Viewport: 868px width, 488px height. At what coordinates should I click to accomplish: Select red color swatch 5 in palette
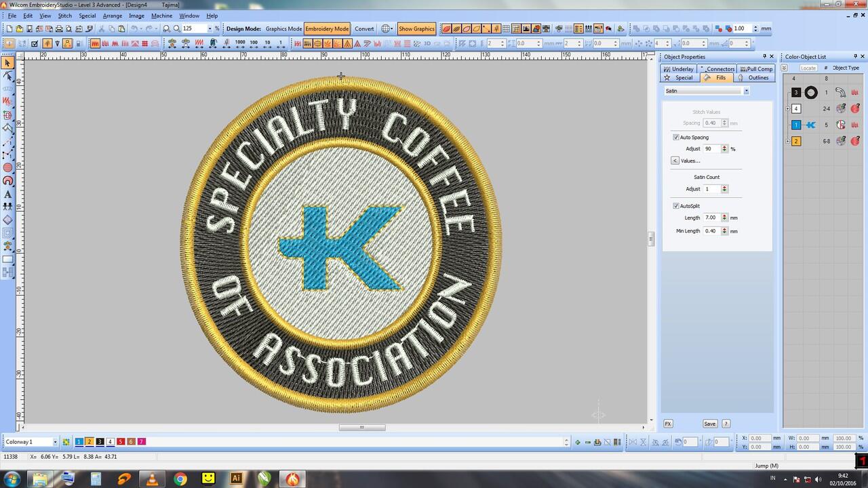[121, 442]
